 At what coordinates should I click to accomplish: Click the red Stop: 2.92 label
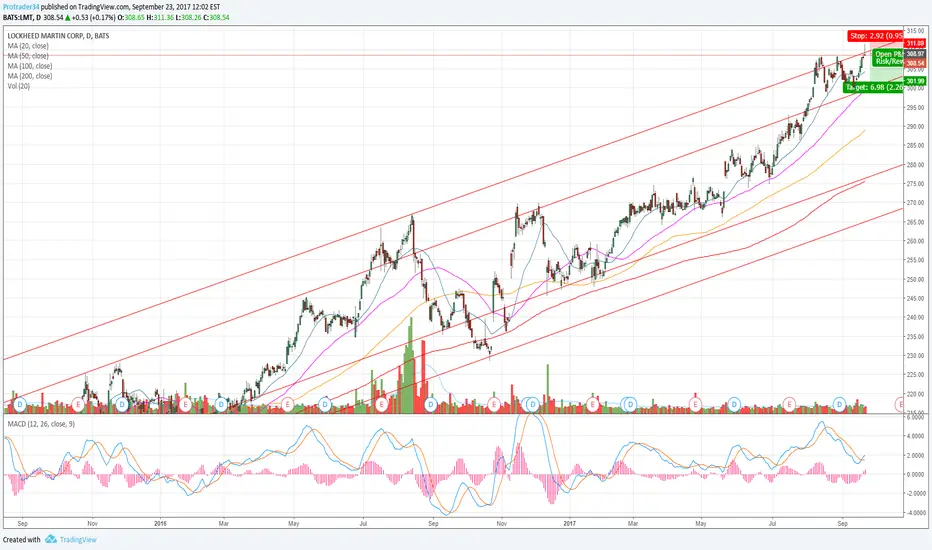pyautogui.click(x=876, y=36)
